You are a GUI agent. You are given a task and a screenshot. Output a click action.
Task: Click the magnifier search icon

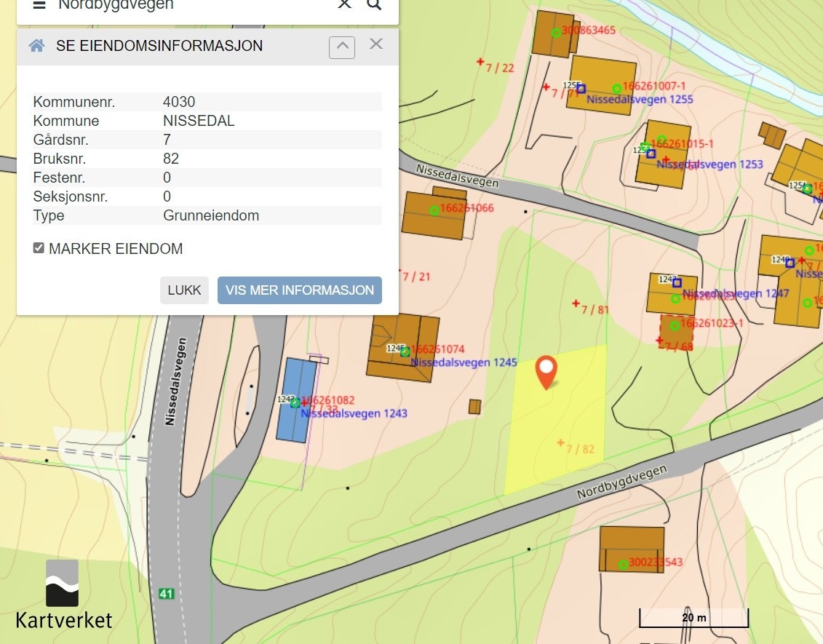pyautogui.click(x=374, y=4)
